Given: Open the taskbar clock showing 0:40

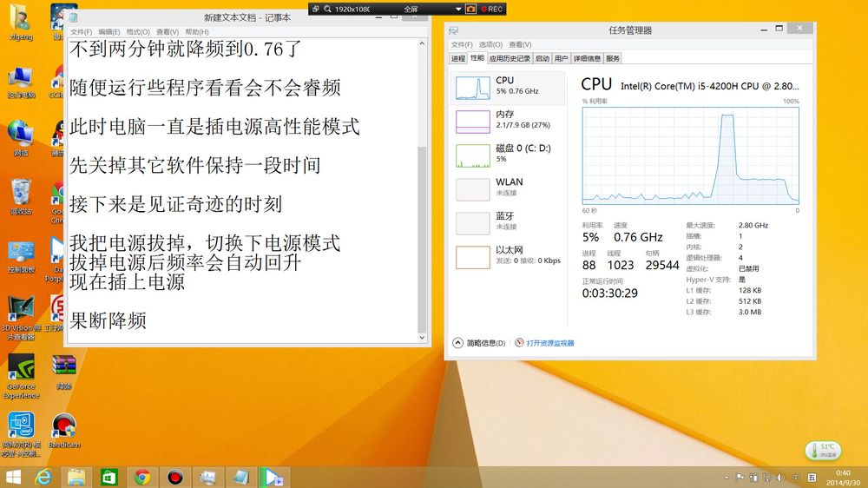Looking at the screenshot, I should pyautogui.click(x=843, y=477).
